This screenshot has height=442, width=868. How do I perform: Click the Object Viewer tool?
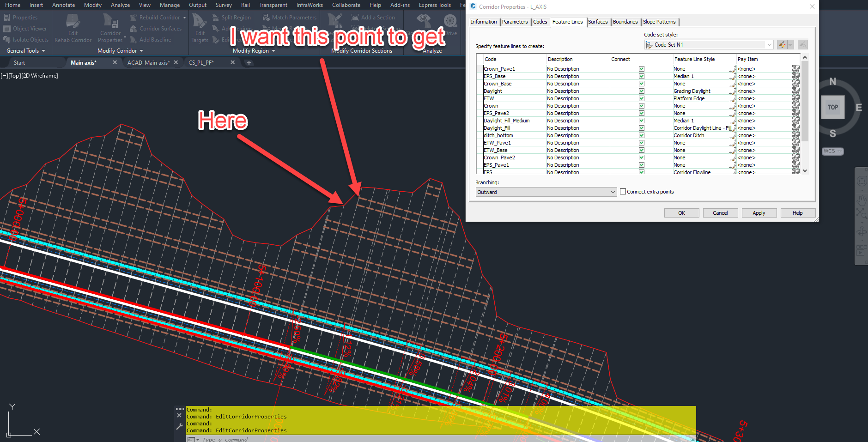[26, 28]
